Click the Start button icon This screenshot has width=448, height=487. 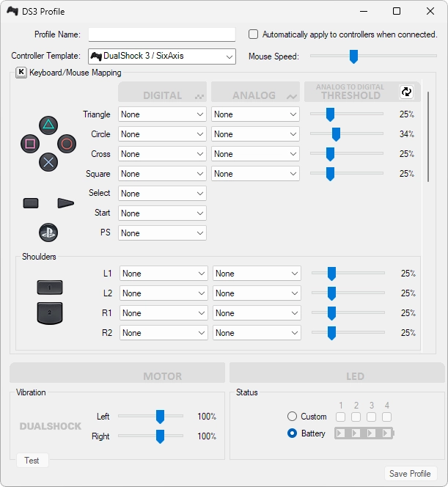[x=66, y=203]
